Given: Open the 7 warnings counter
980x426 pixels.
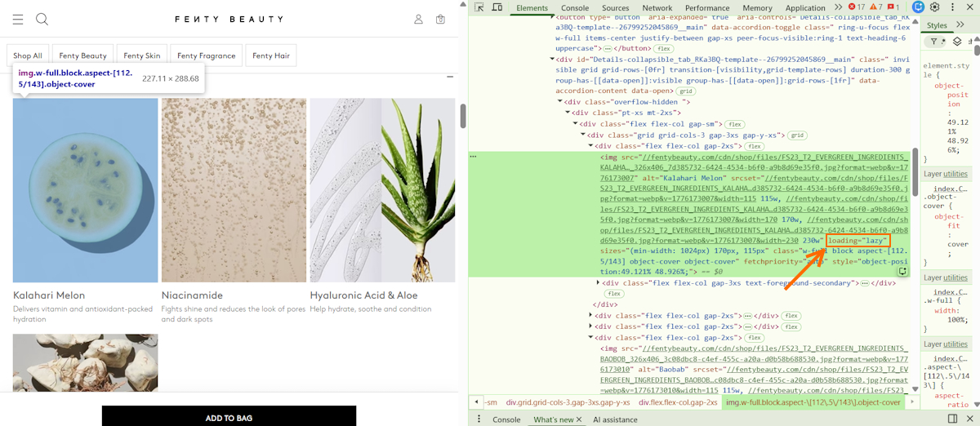Looking at the screenshot, I should coord(877,7).
